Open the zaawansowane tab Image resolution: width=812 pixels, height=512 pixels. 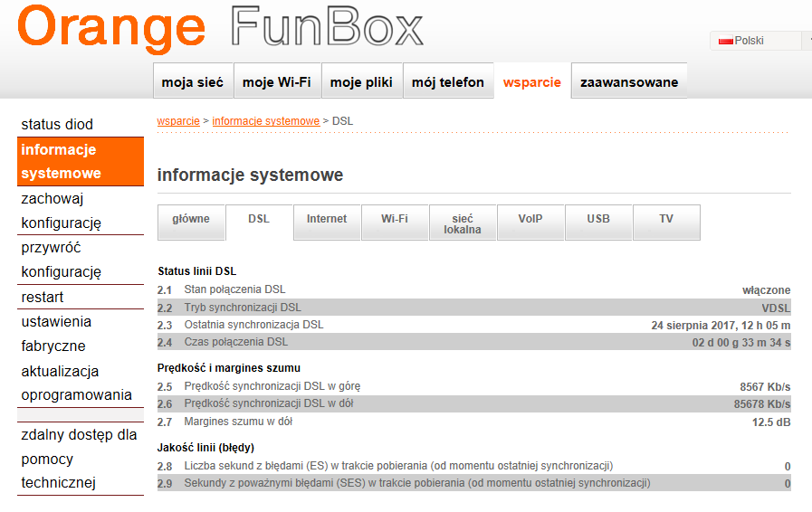point(629,81)
